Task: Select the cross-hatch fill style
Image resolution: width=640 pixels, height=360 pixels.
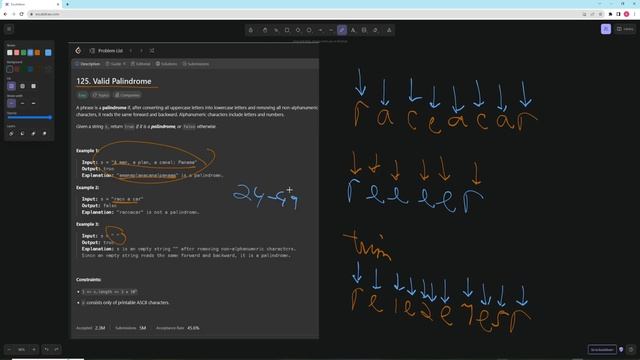Action: point(22,86)
